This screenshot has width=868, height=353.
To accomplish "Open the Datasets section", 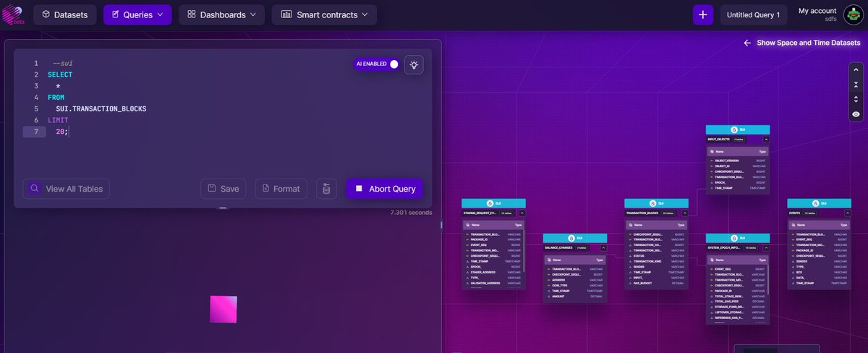I will click(65, 14).
